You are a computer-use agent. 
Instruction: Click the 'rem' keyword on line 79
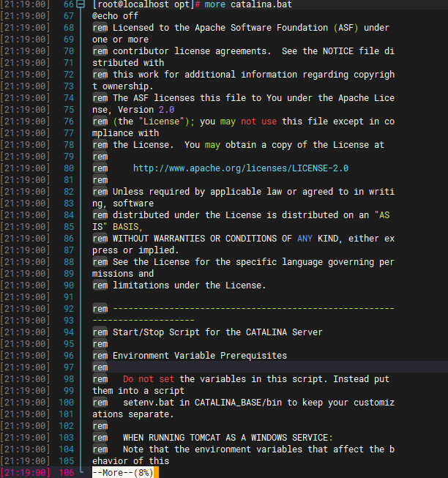[100, 157]
